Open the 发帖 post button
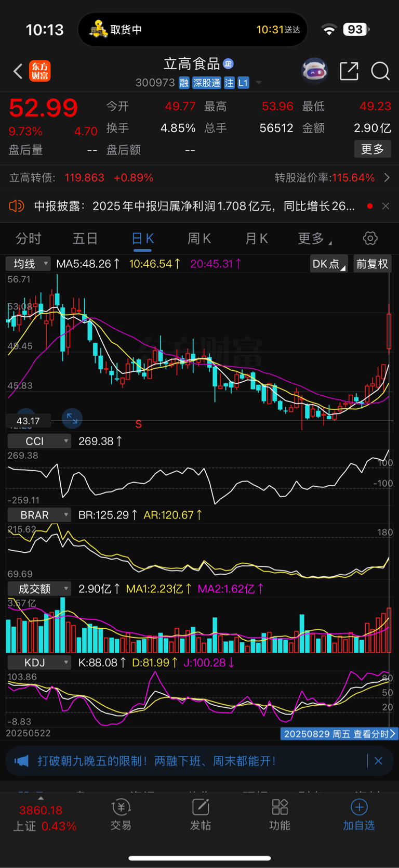399x868 pixels. [201, 815]
